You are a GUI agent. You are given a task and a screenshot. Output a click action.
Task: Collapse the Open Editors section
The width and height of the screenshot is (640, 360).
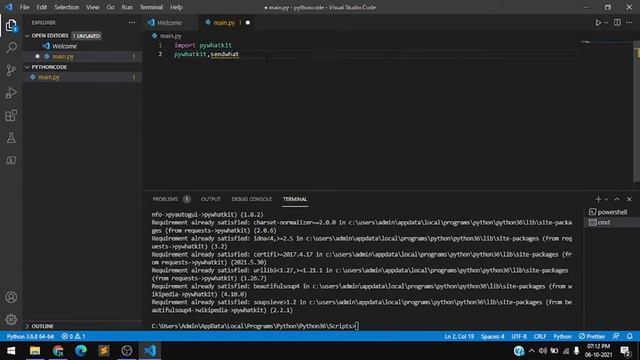pos(27,36)
